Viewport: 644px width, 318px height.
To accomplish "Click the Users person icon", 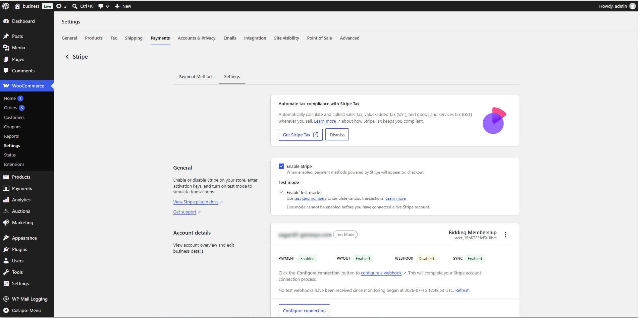I will [6, 261].
